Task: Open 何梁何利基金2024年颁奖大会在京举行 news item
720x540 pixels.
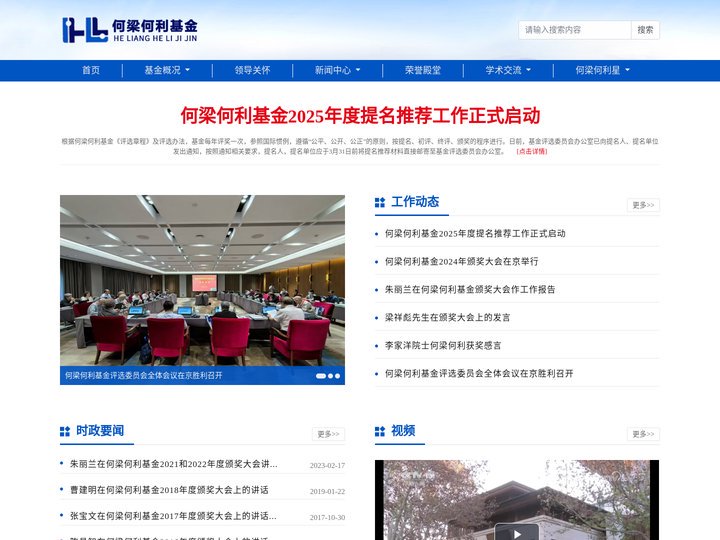Action: click(x=461, y=261)
